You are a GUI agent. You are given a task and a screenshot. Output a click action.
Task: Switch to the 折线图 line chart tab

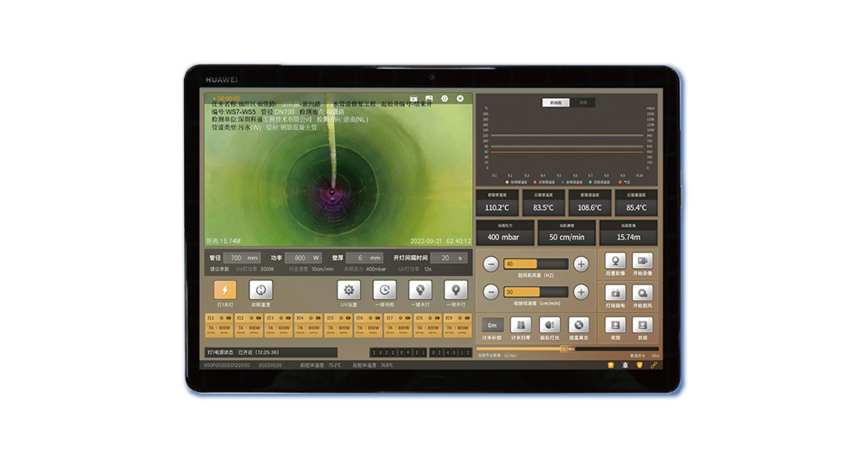(556, 102)
